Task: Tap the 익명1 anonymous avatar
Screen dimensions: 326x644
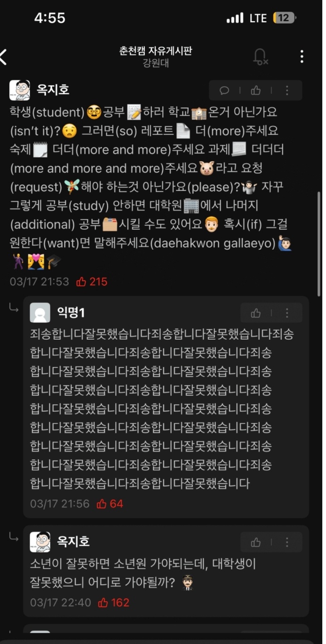Action: coord(40,313)
